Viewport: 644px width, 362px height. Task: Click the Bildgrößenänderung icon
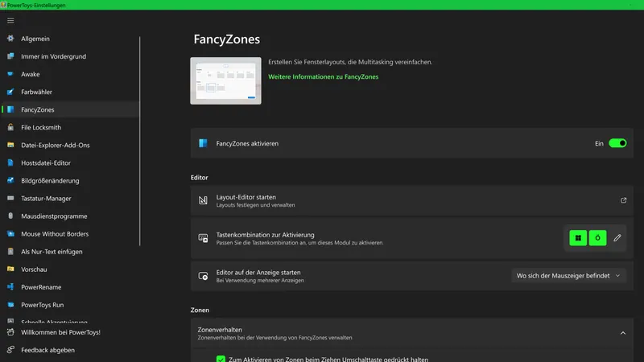10,180
